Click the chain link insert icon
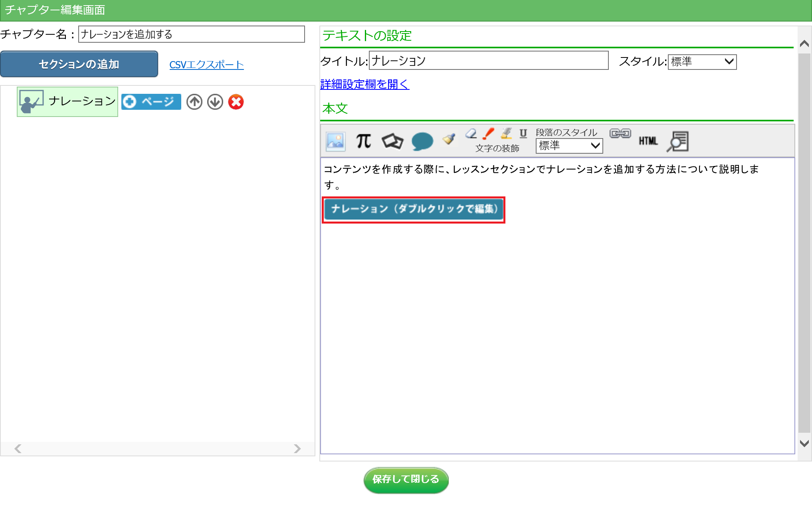Screen dimensions: 812x511 (x=620, y=134)
